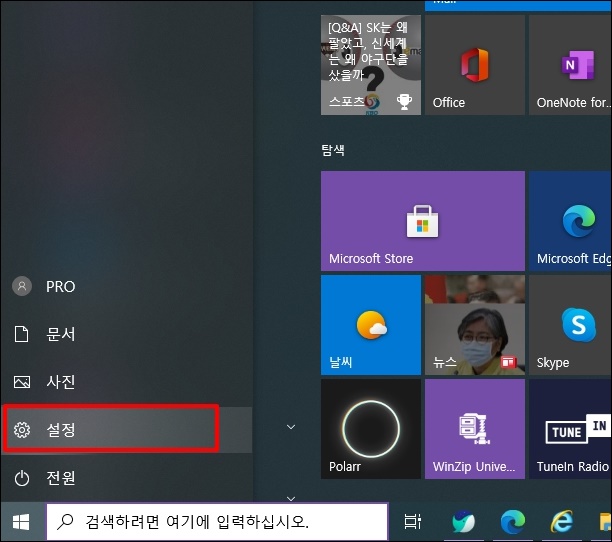Click the Windows Start button
The image size is (612, 542).
click(21, 522)
